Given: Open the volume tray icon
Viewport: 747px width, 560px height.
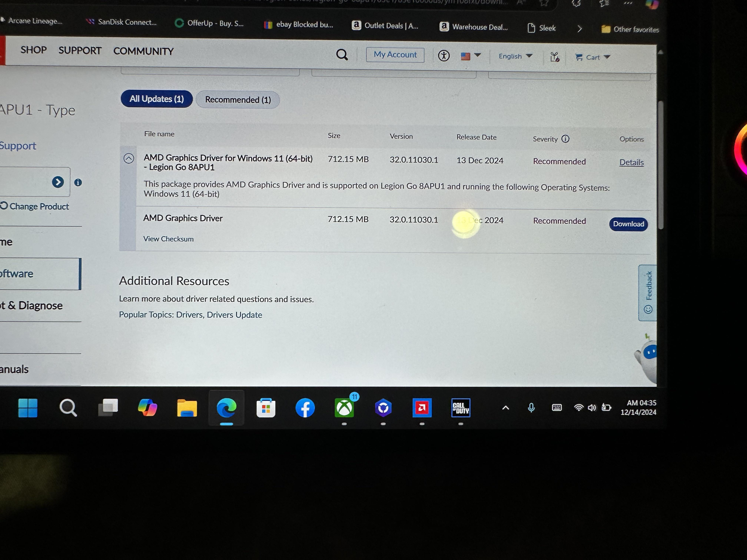Looking at the screenshot, I should coord(592,408).
